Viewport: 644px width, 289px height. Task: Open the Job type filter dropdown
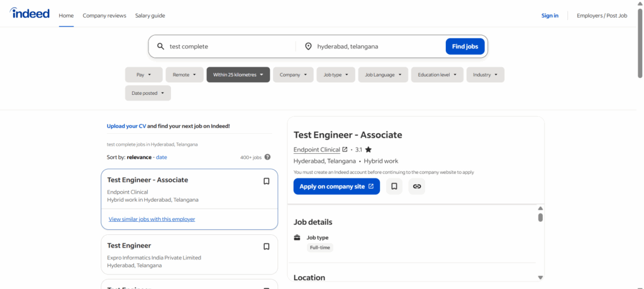[336, 75]
